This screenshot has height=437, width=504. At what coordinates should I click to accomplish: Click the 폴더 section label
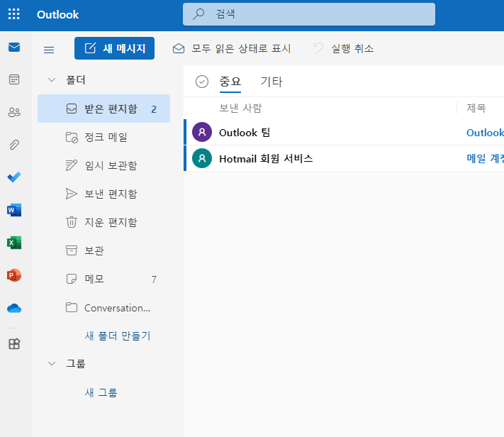[x=76, y=79]
